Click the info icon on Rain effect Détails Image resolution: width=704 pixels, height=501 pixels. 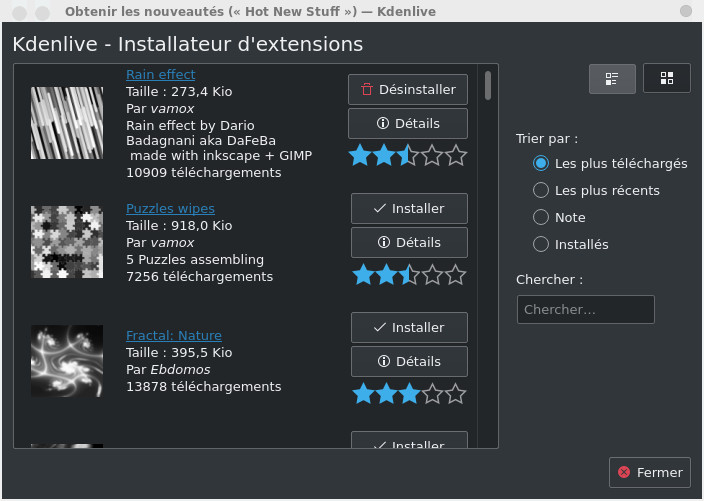(383, 123)
